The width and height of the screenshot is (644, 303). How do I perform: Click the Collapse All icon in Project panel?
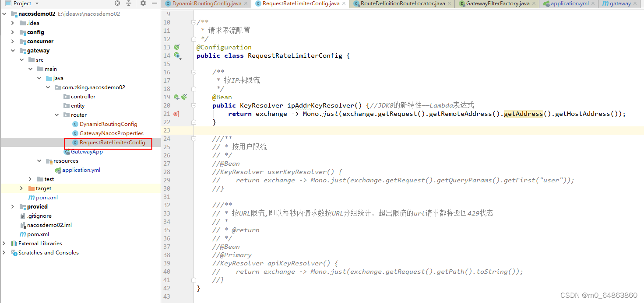tap(129, 3)
